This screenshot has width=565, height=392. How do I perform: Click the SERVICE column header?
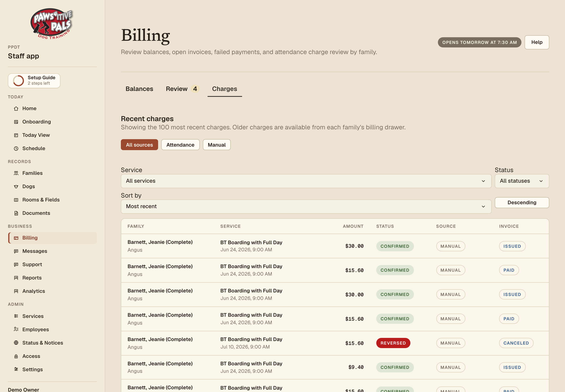[x=230, y=226]
